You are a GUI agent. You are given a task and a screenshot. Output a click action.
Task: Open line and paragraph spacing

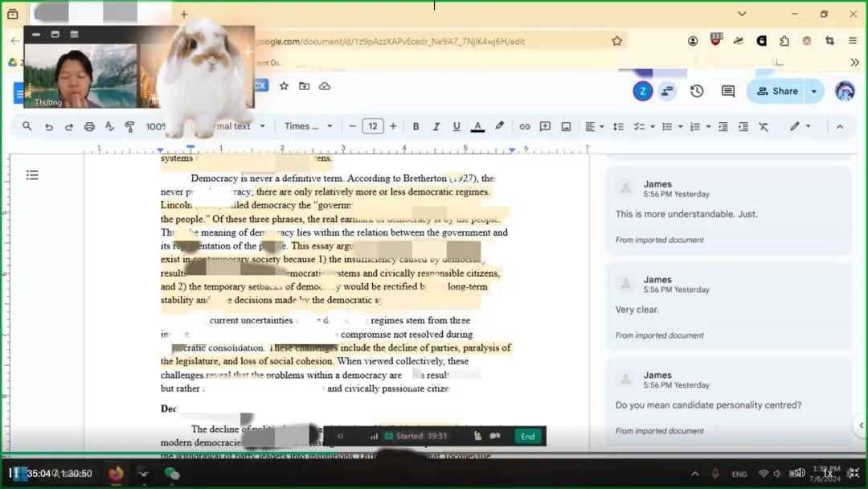tap(618, 127)
